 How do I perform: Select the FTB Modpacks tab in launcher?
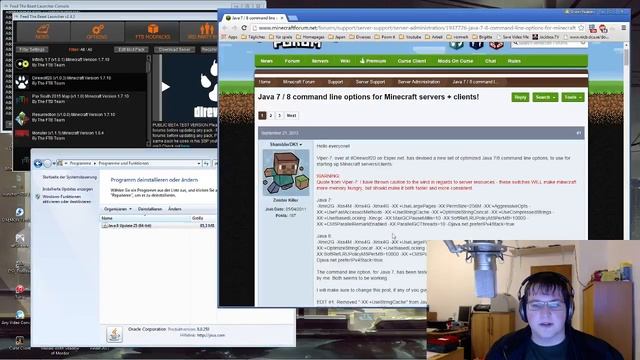153,31
